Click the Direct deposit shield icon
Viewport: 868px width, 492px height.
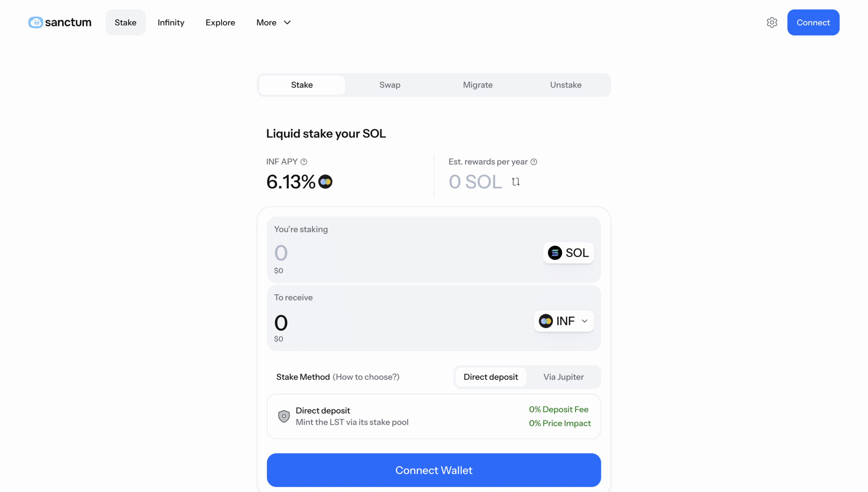[284, 416]
